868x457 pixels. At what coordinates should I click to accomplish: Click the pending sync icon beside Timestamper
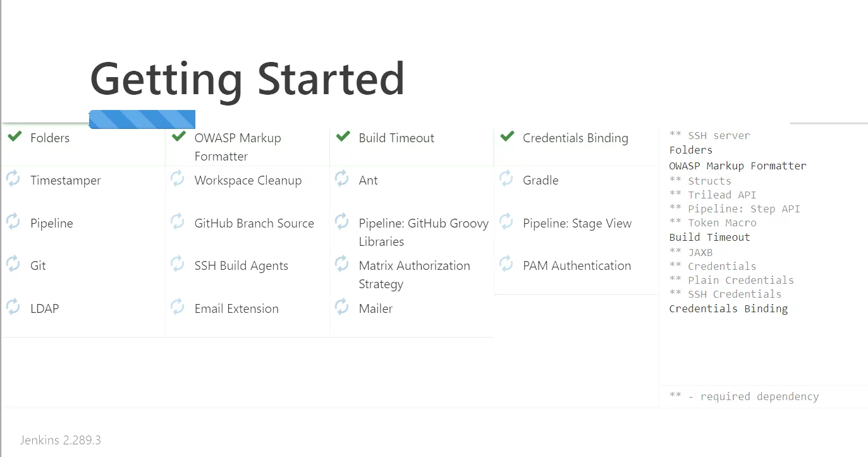coord(13,179)
